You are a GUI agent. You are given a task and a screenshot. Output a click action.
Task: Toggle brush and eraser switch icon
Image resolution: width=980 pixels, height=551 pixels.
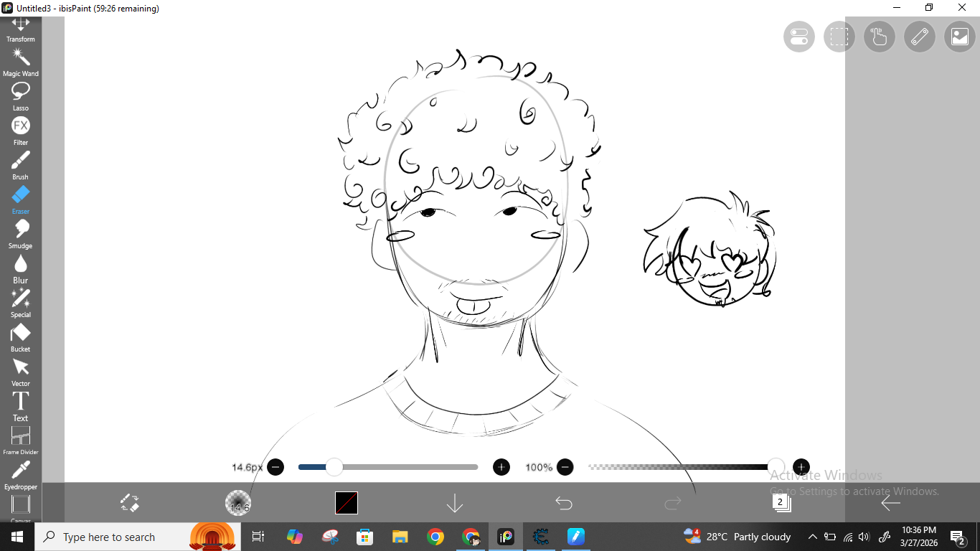[x=129, y=503]
